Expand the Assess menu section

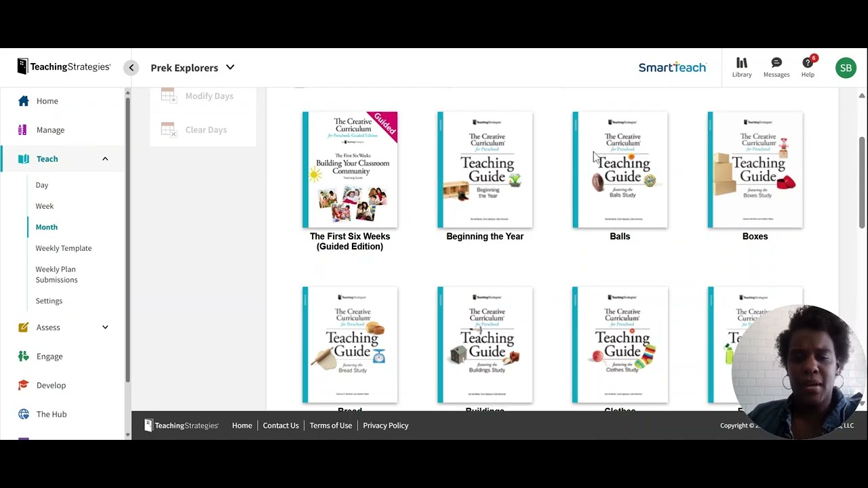point(105,327)
